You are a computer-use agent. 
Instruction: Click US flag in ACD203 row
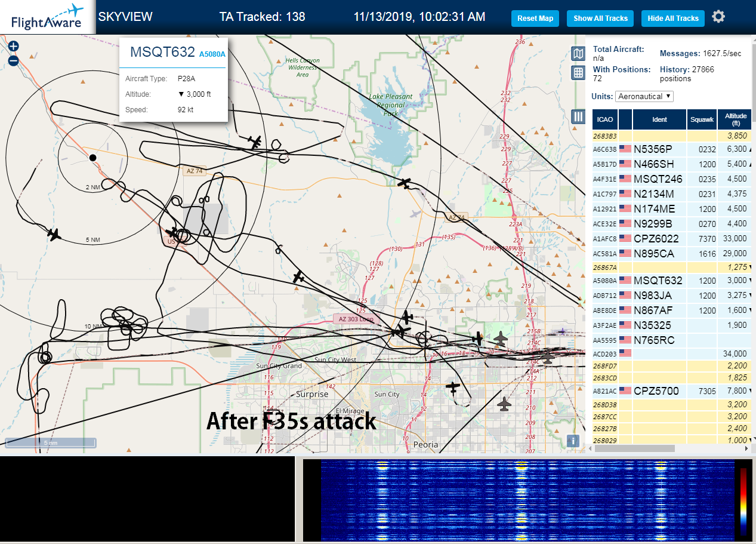click(625, 354)
